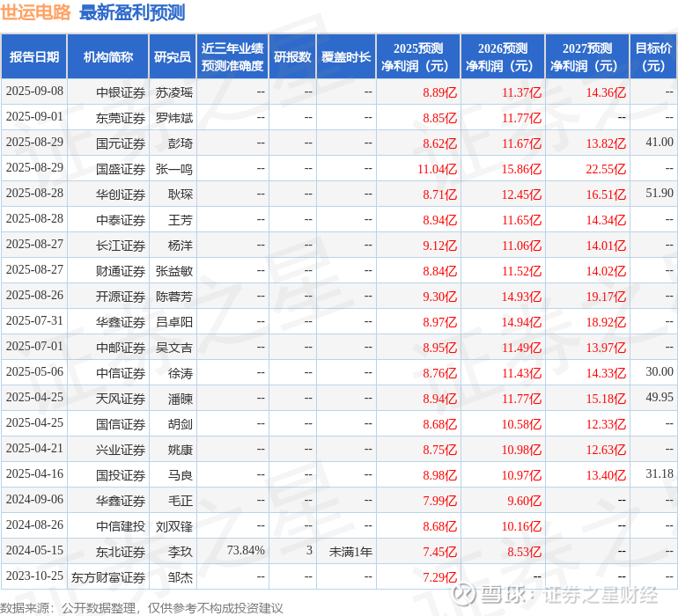The height and width of the screenshot is (616, 678).
Task: Select institution 国盛证券
Action: point(121,169)
